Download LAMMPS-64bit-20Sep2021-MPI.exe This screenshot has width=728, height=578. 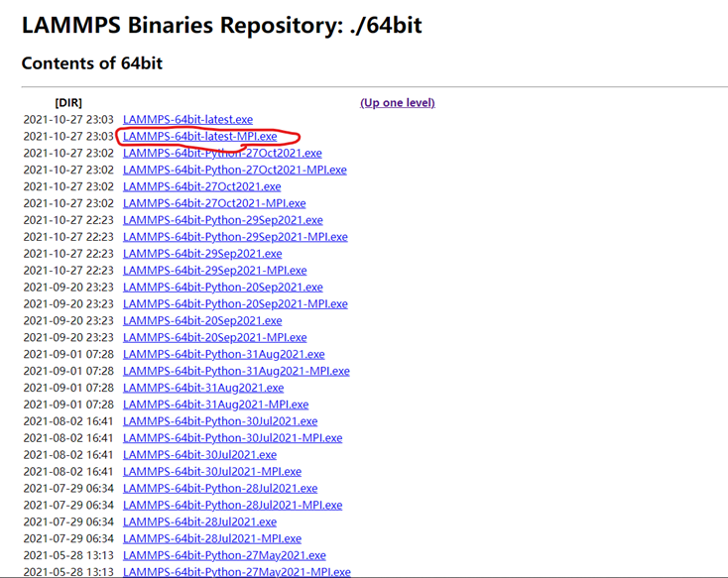coord(215,337)
